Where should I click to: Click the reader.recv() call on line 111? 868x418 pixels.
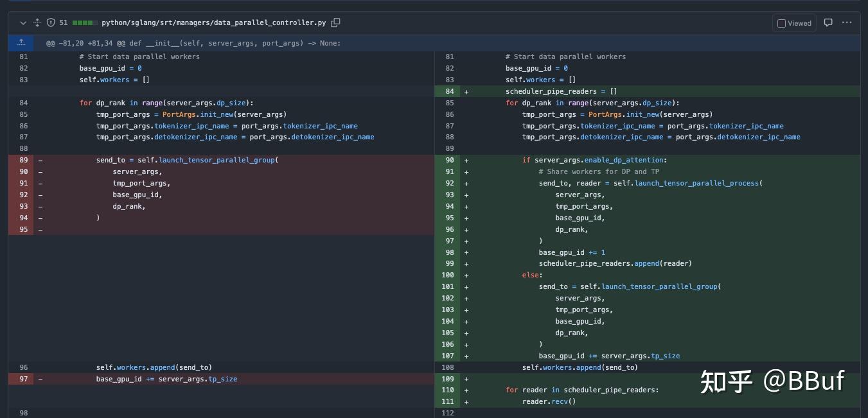pos(549,402)
